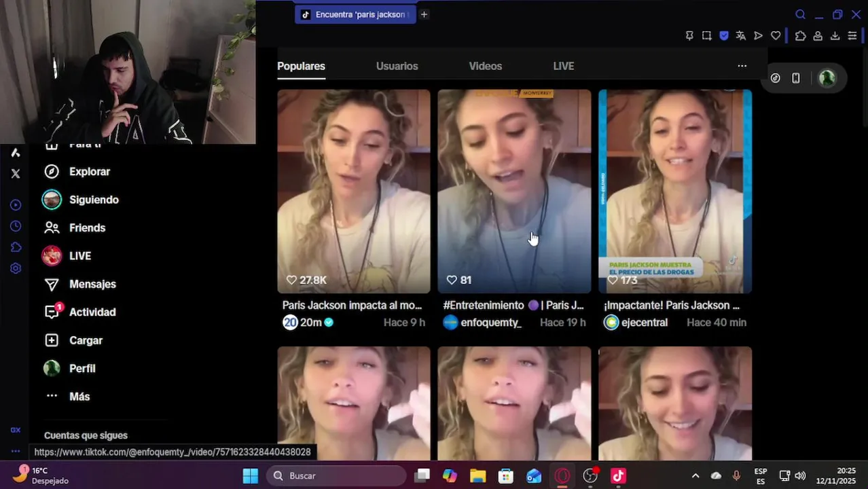Switch to Videos tab

pos(485,67)
